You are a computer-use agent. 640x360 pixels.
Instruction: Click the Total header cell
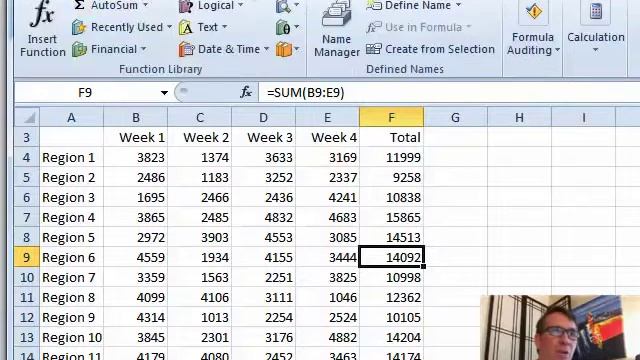tap(391, 138)
